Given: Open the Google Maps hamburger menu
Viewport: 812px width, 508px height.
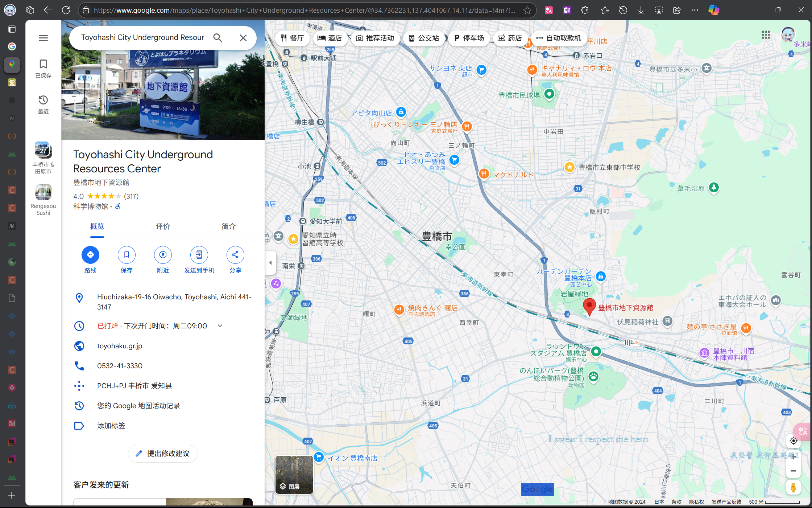Looking at the screenshot, I should [43, 38].
